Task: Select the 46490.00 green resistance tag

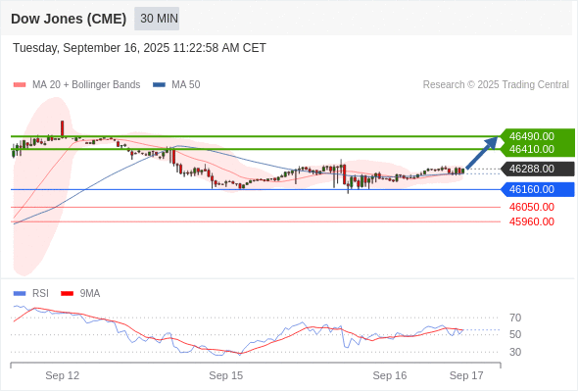Action: pyautogui.click(x=538, y=136)
